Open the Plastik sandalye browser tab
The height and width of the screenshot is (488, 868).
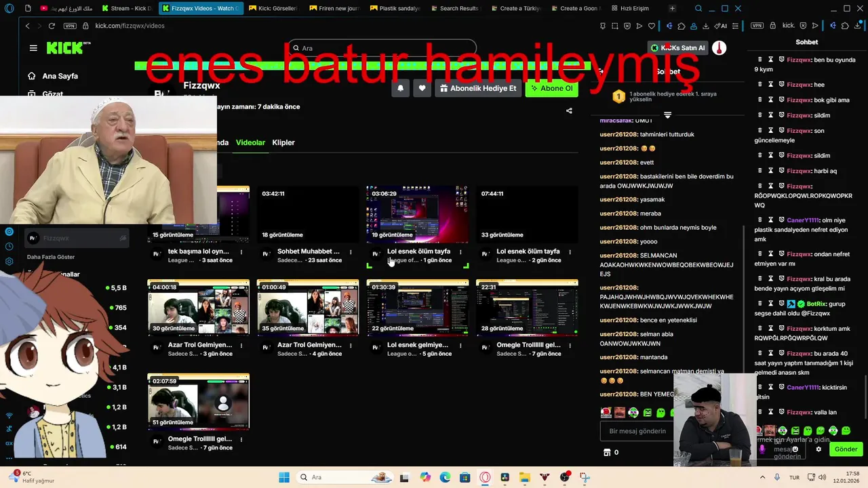[395, 8]
